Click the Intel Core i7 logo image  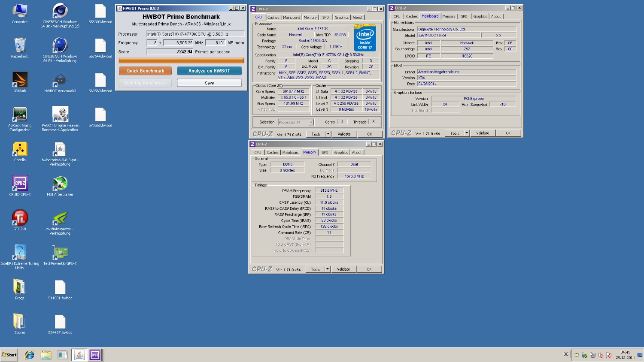[x=365, y=38]
